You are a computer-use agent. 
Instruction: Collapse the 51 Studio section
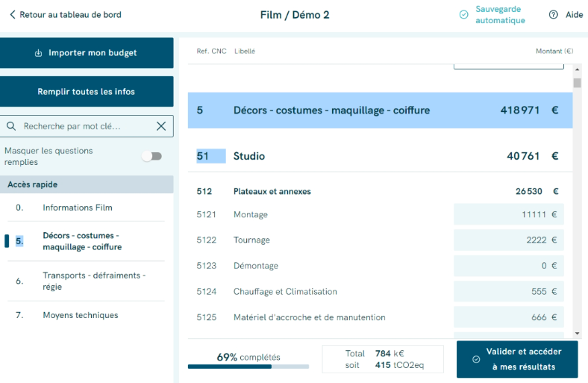tap(380, 156)
